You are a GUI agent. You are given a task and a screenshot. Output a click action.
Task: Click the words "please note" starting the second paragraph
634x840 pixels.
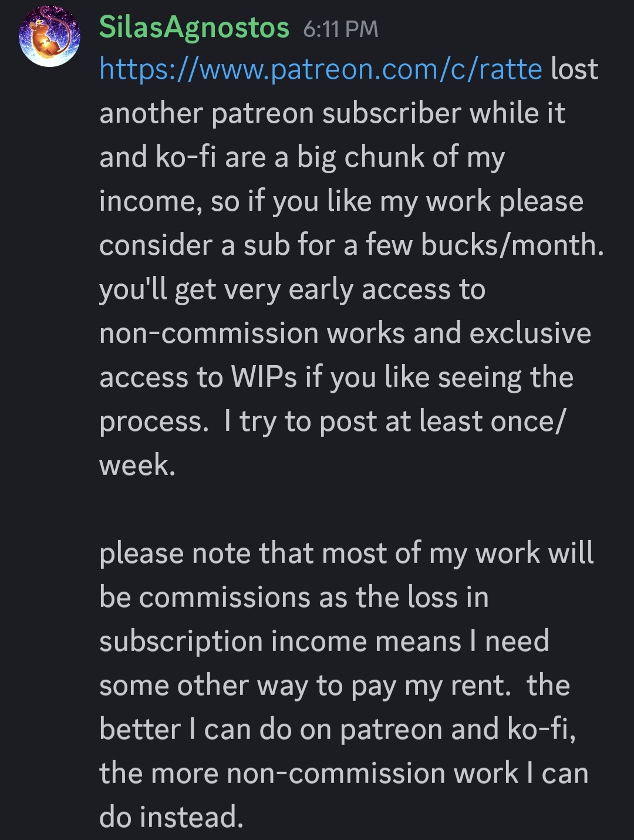(x=175, y=554)
